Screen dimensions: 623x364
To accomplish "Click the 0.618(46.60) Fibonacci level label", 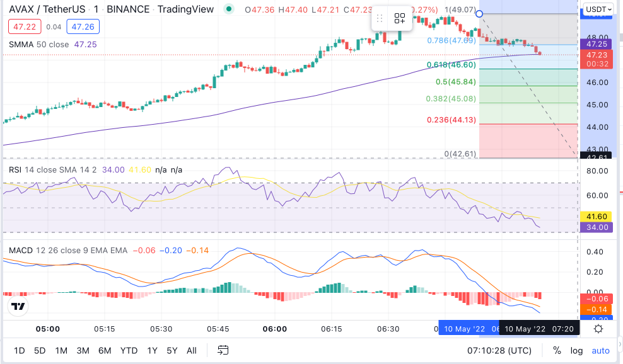I will pos(451,65).
